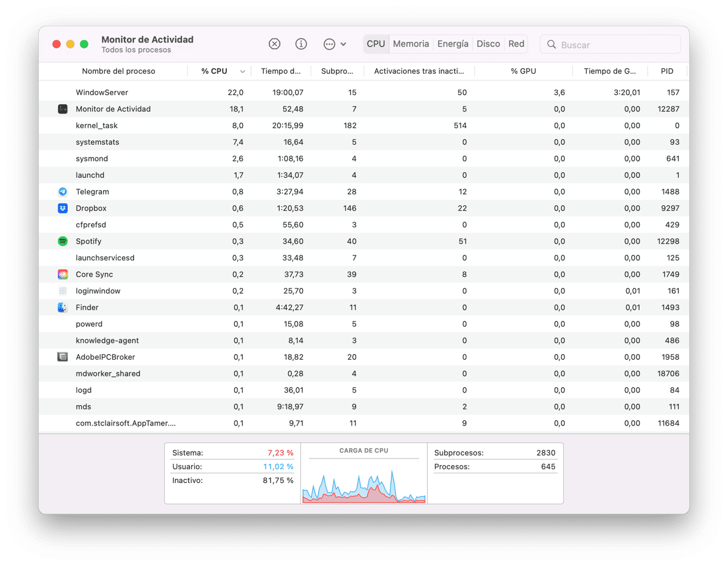The height and width of the screenshot is (565, 728).
Task: Select the AdobeIPCBroker process name
Action: [105, 357]
